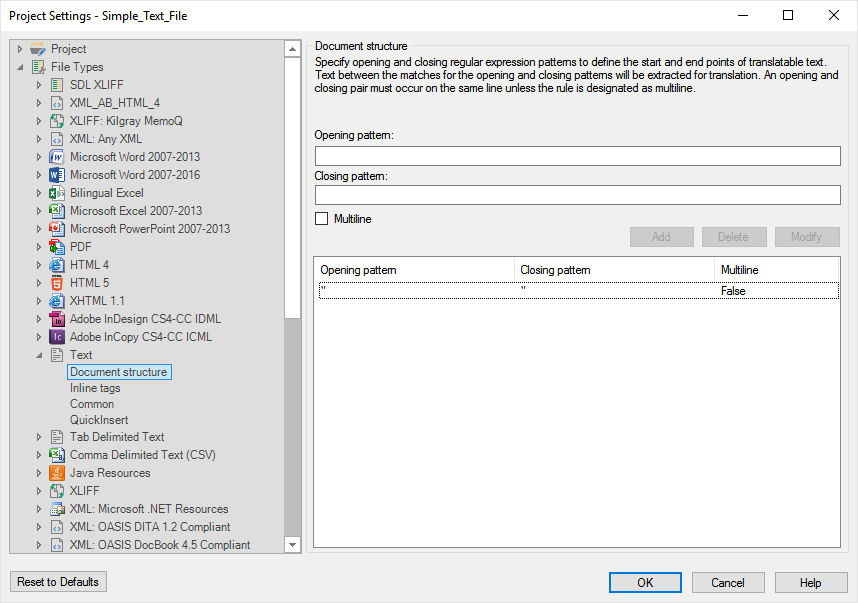Enable the Multiline checkbox
This screenshot has width=858, height=603.
322,219
